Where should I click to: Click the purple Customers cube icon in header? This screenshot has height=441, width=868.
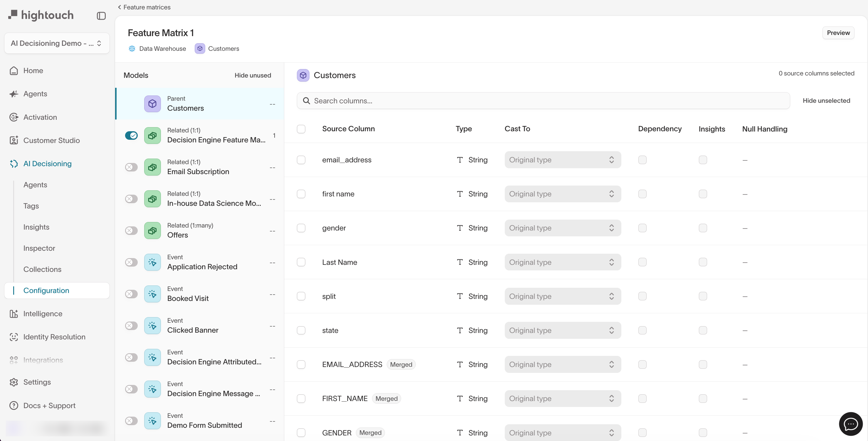(200, 48)
